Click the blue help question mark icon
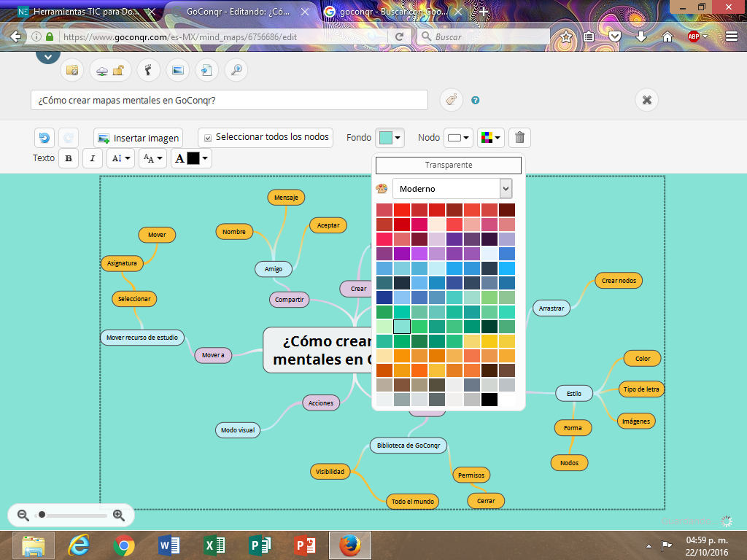The width and height of the screenshot is (747, 560). (476, 101)
